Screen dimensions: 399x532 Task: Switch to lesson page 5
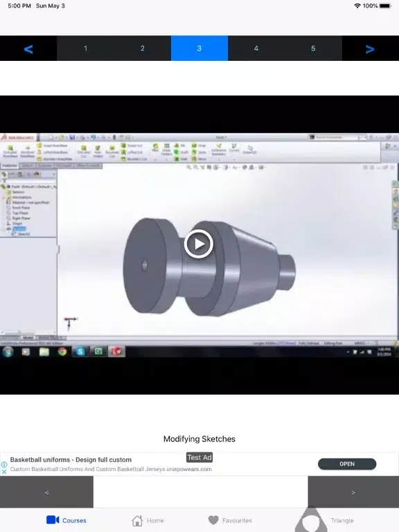click(314, 48)
